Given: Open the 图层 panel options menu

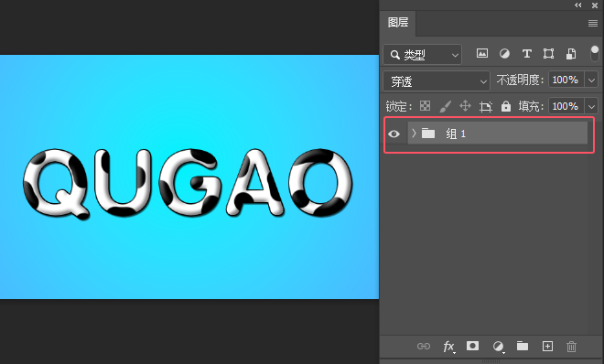Looking at the screenshot, I should (x=593, y=24).
